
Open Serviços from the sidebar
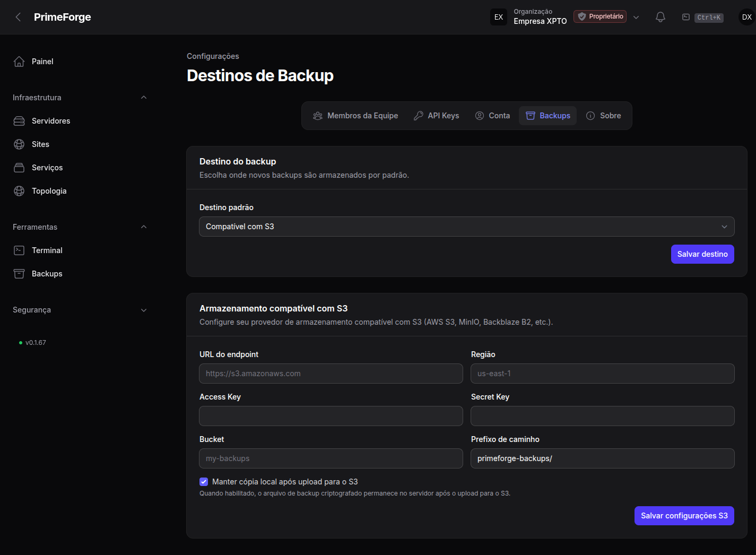pos(47,168)
